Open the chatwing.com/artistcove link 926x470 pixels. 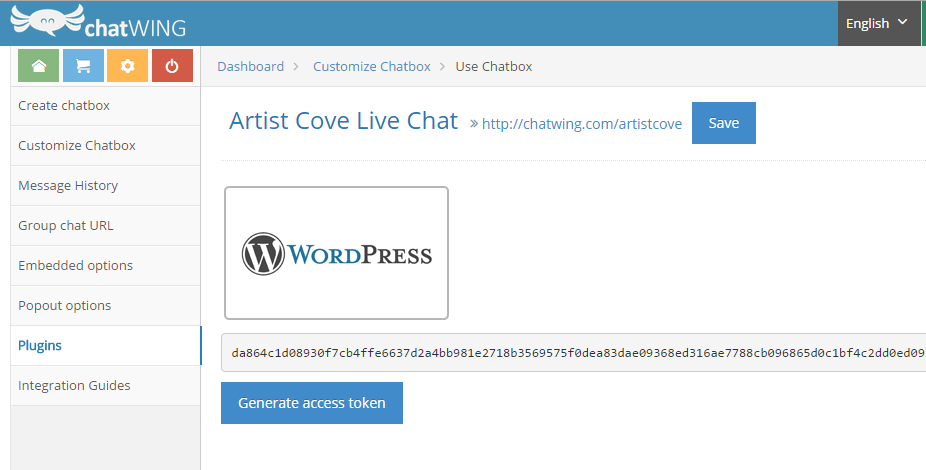coord(582,124)
